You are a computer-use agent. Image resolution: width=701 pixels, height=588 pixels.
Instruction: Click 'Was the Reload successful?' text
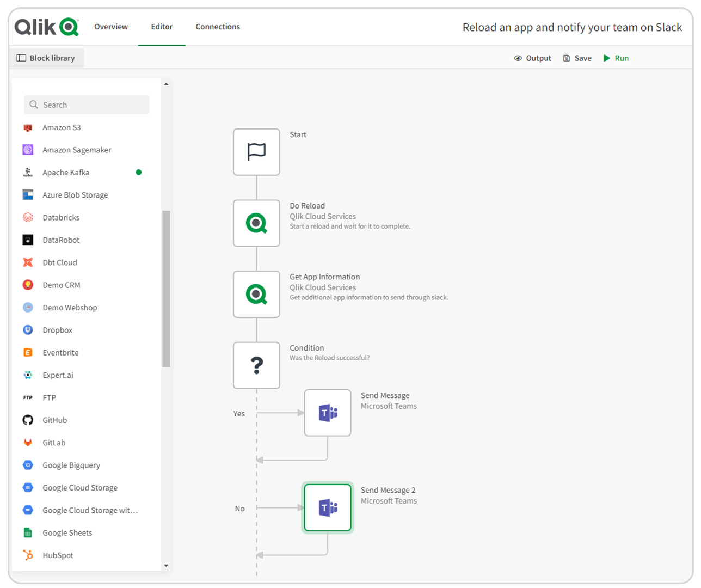pos(329,358)
